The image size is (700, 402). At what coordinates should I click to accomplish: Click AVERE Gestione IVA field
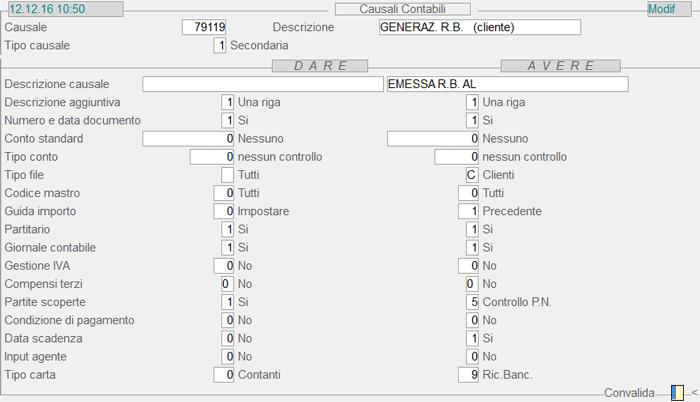click(468, 266)
